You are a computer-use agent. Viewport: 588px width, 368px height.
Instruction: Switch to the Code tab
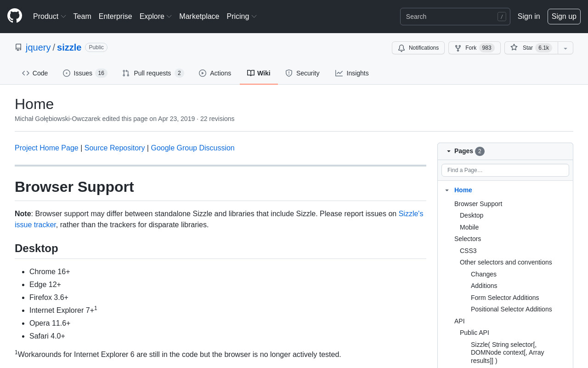coord(35,73)
